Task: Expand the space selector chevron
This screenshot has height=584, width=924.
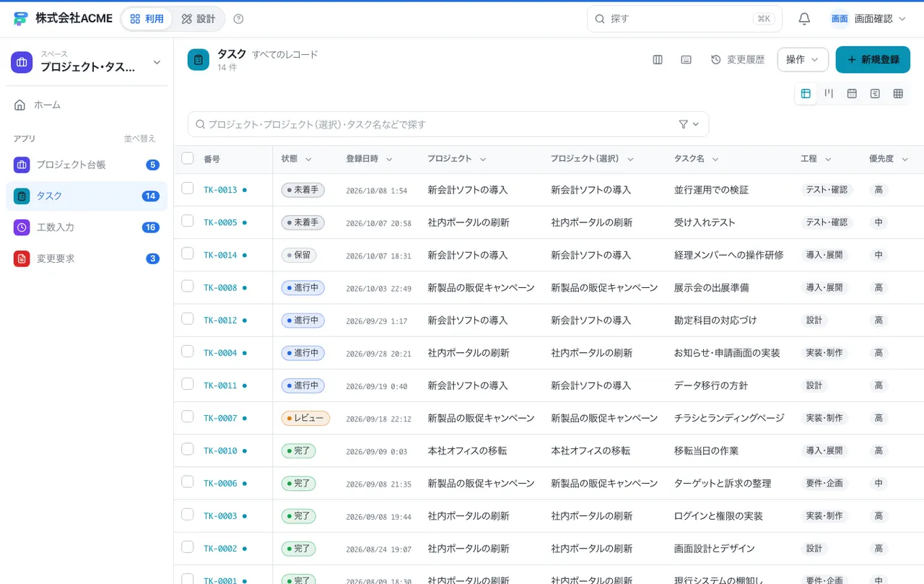Action: (x=157, y=63)
